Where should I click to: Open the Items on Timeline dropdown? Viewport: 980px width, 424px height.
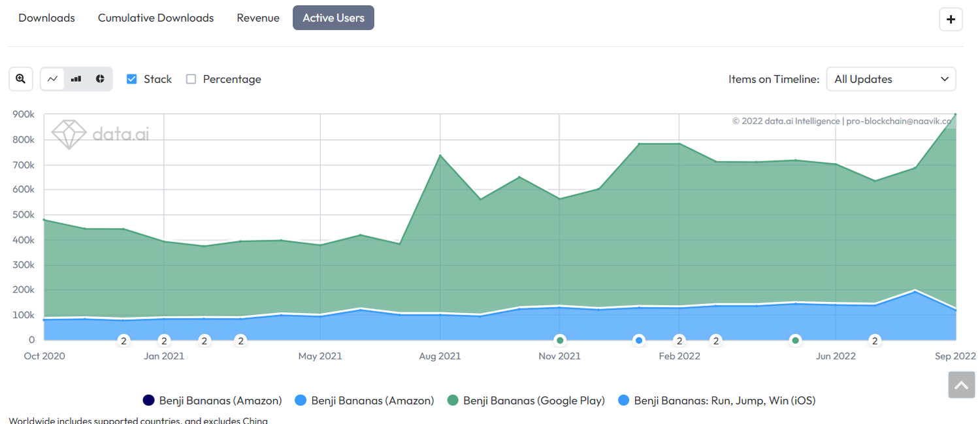[891, 79]
